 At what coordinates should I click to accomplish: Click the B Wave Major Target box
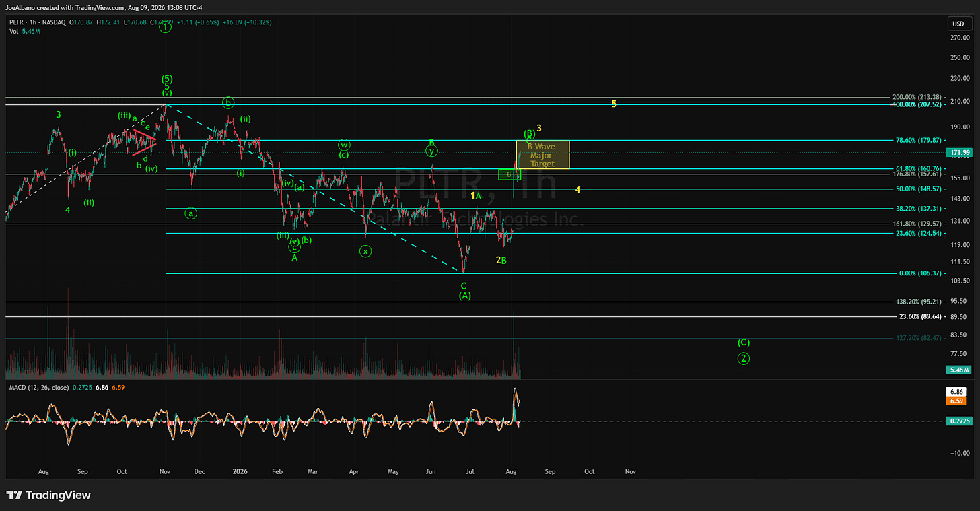[x=542, y=155]
